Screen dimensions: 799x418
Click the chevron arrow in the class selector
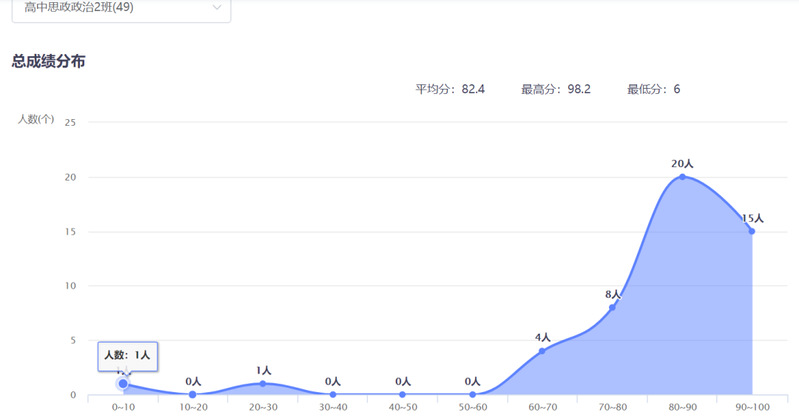click(218, 8)
